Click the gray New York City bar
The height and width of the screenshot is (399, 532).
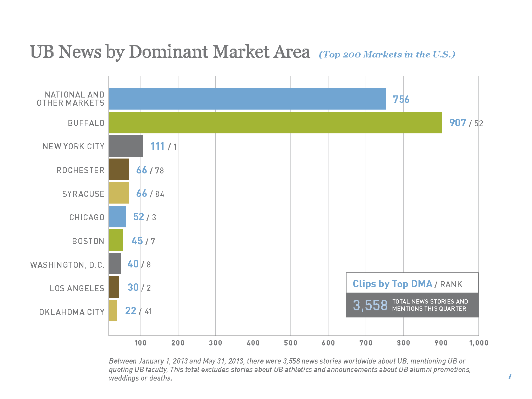pyautogui.click(x=126, y=146)
